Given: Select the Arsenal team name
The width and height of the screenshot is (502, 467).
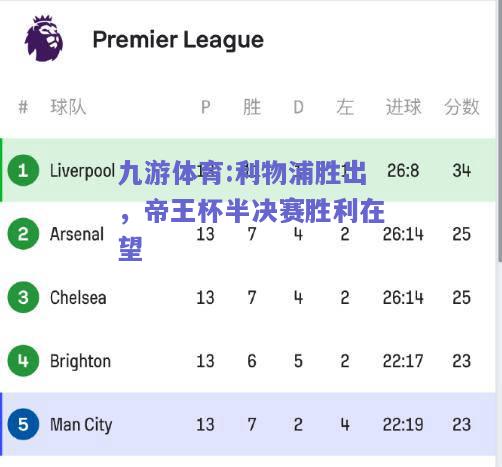Looking at the screenshot, I should pos(77,234).
